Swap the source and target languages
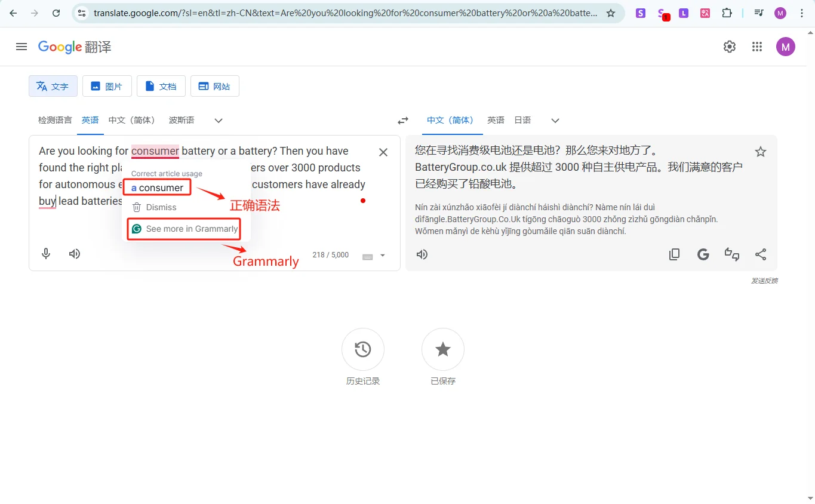 coord(402,120)
